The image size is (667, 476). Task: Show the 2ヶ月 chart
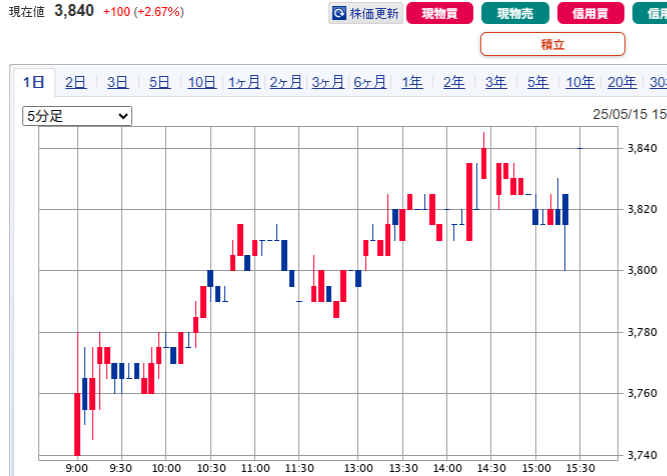coord(286,82)
